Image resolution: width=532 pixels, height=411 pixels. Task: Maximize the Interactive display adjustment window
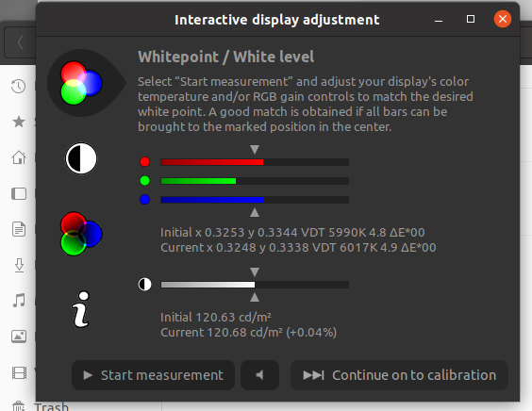tap(471, 19)
